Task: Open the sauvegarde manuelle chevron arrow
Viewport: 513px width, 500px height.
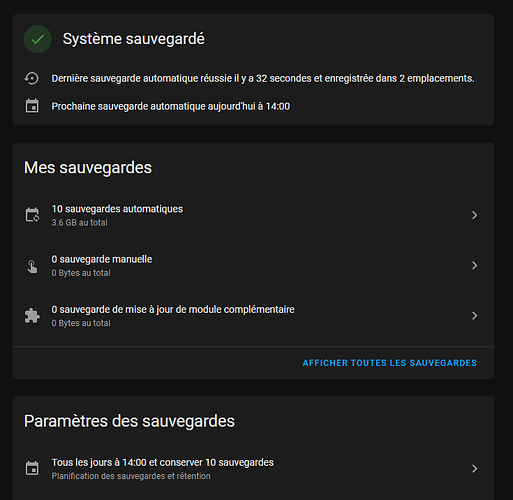Action: pos(474,265)
